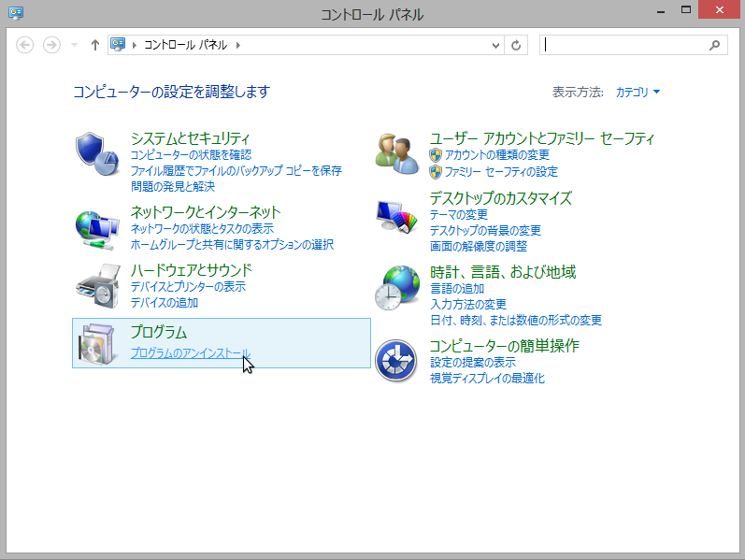Open the Network and Internet globe icon

point(97,230)
